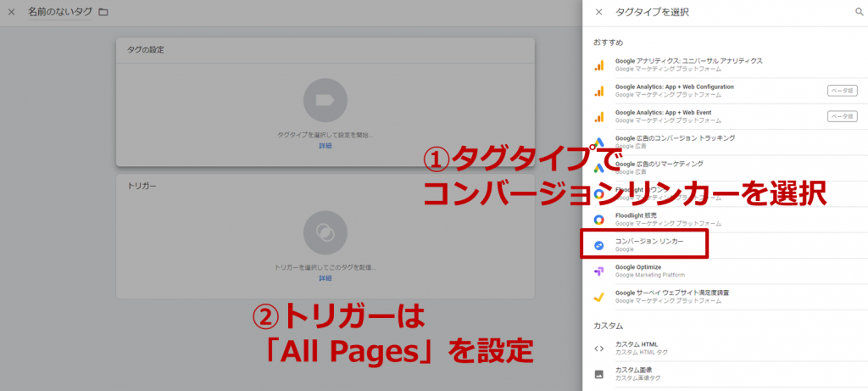Edit the 名前のないタグ title field
The height and width of the screenshot is (391, 868).
pyautogui.click(x=60, y=12)
